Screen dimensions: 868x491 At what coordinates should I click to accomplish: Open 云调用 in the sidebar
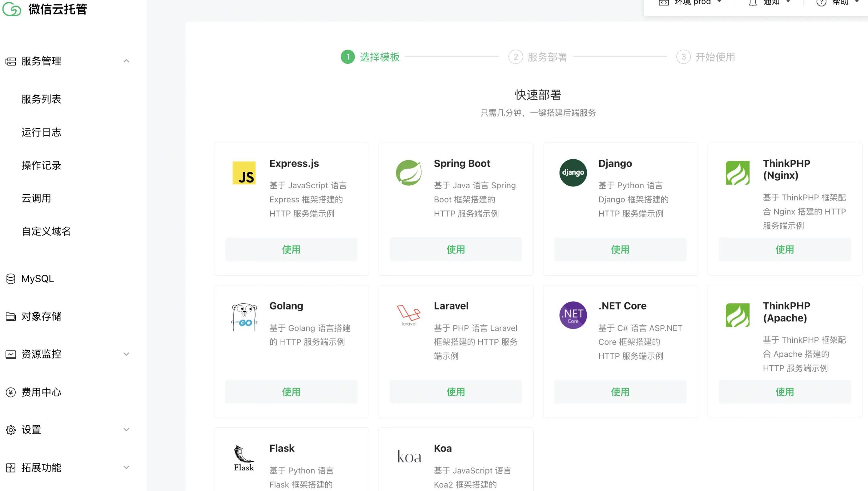[36, 198]
